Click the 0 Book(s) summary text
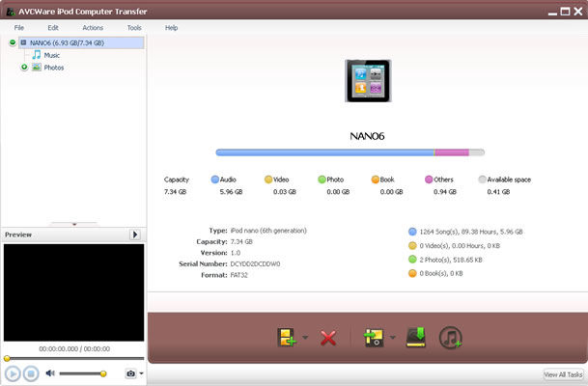Viewport: 588px width, 386px height. click(441, 273)
